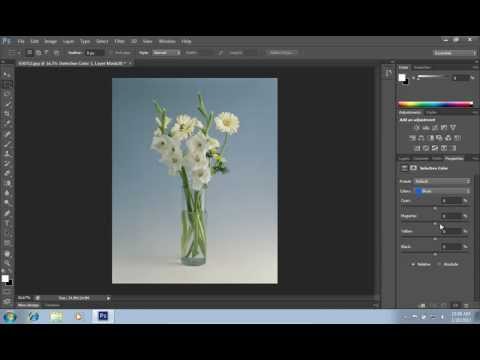Enable New selection mode
Screen dimensions: 480x360
(x=30, y=53)
